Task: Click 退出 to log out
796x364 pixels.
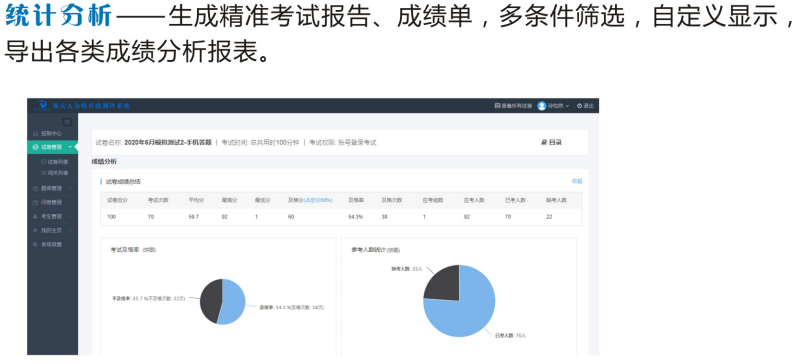Action: pos(585,106)
